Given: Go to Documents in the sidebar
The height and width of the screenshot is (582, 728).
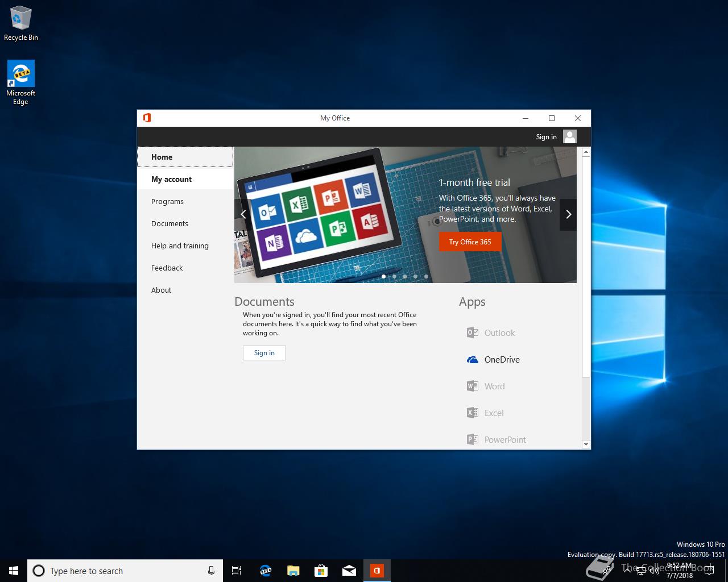Looking at the screenshot, I should [x=185, y=223].
